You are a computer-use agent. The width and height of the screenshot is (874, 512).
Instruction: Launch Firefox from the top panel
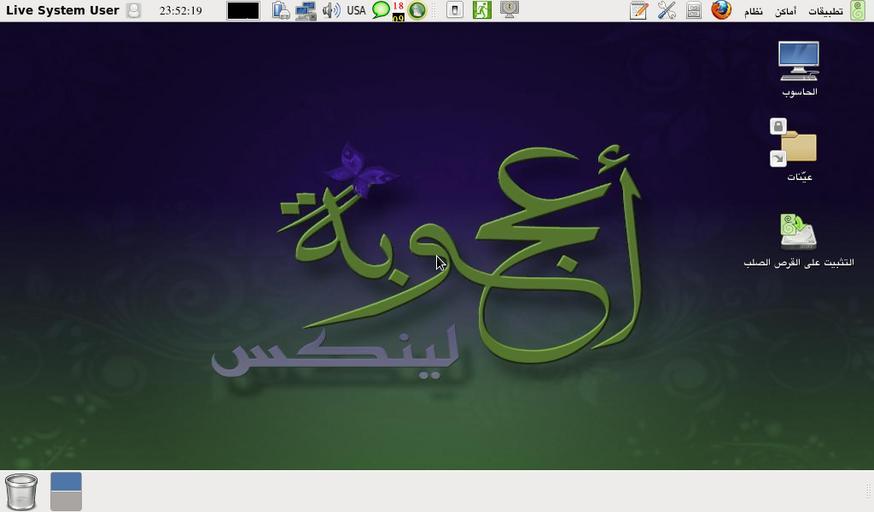click(721, 11)
